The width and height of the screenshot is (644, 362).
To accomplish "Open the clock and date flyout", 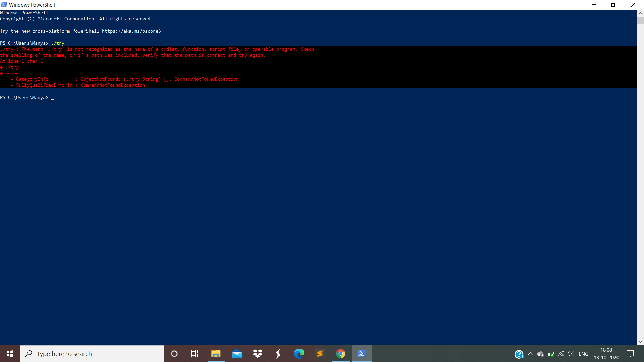I will coord(606,354).
